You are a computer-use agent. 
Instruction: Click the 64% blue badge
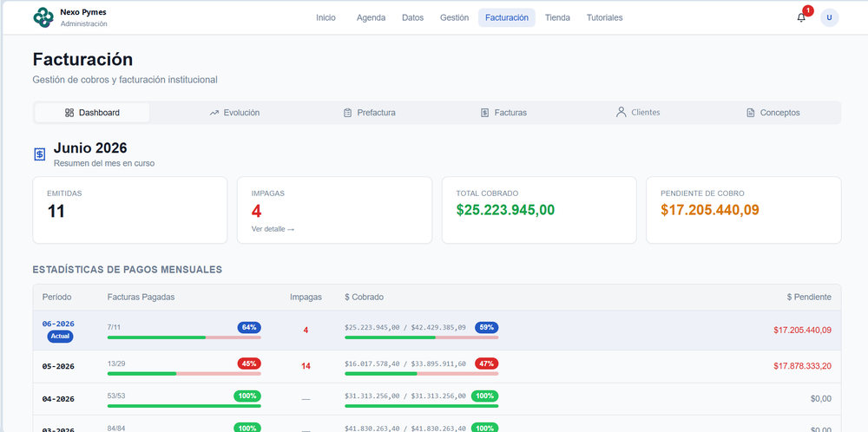coord(249,327)
